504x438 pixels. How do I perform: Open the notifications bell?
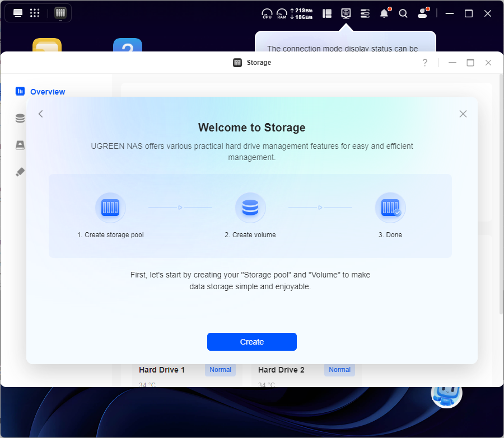click(384, 13)
